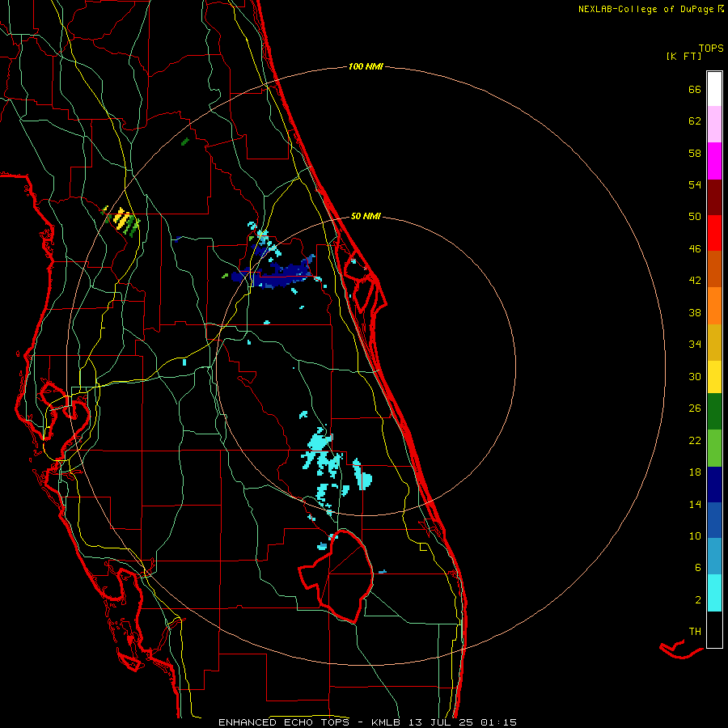Select the magenta color band in the legend
Image resolution: width=728 pixels, height=728 pixels.
tap(714, 161)
